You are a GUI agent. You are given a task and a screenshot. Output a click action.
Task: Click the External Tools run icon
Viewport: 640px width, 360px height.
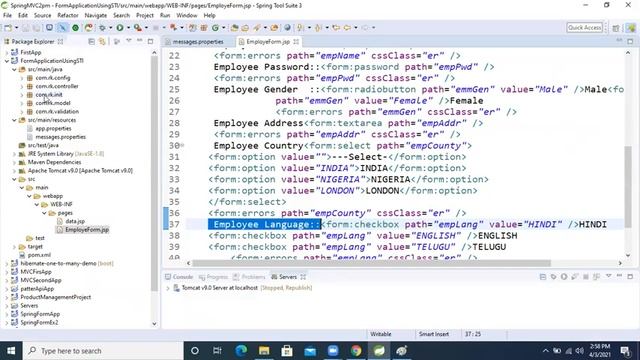[138, 28]
